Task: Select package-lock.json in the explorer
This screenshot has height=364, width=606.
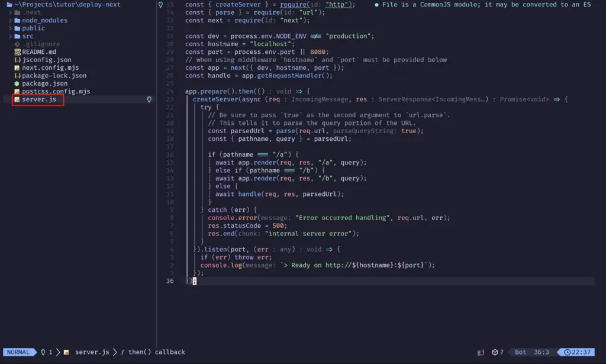Action: [x=54, y=76]
